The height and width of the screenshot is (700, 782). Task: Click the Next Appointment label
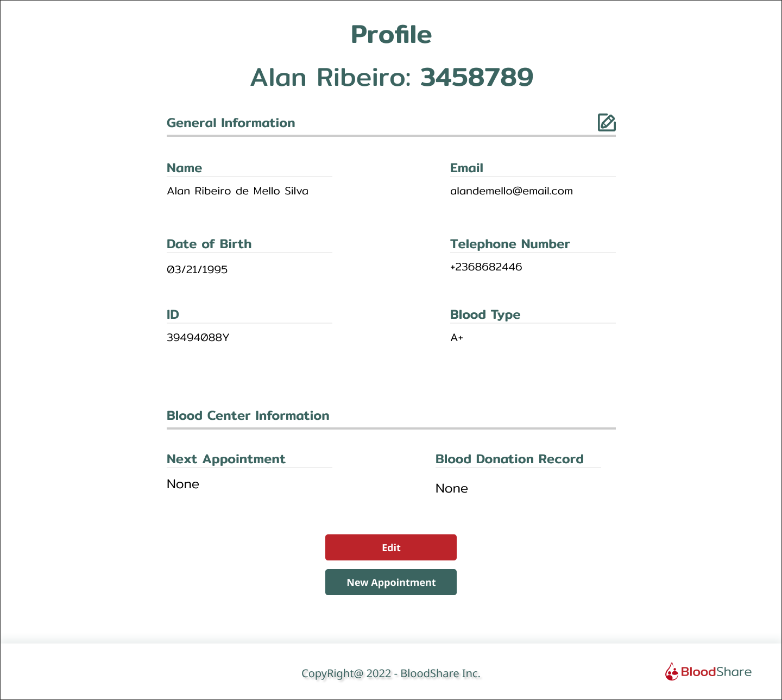(226, 459)
